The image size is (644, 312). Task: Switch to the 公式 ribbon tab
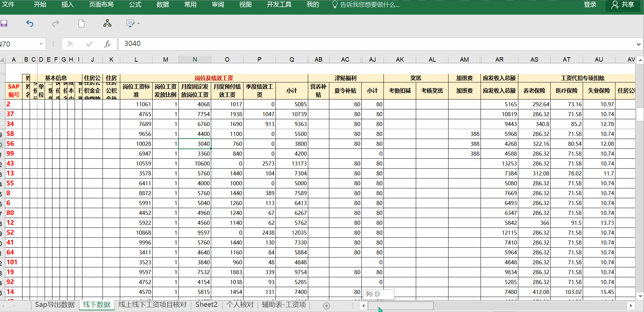[135, 4]
